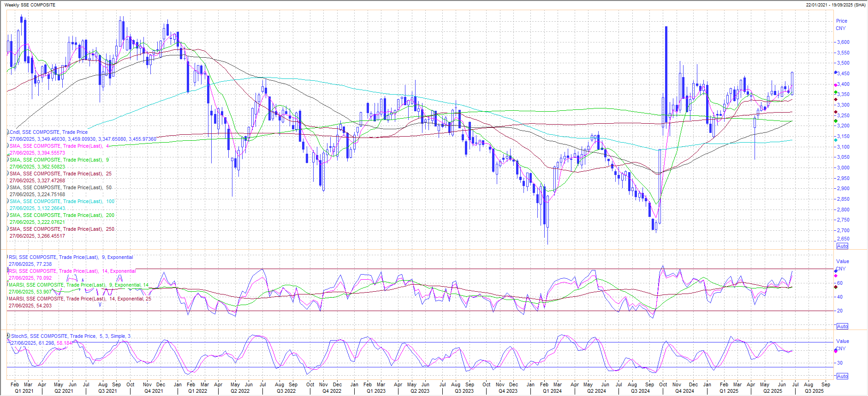Screen dimensions: 868x396
Task: Click value '27/06/2025, 3,224.75168'
Action: (37, 194)
